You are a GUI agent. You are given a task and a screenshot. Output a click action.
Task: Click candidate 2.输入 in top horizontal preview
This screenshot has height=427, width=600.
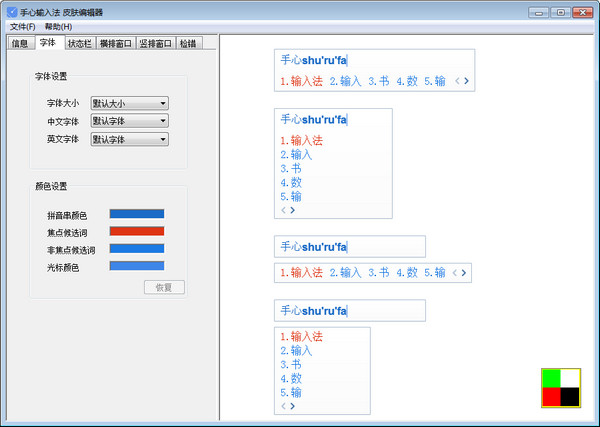coord(346,81)
